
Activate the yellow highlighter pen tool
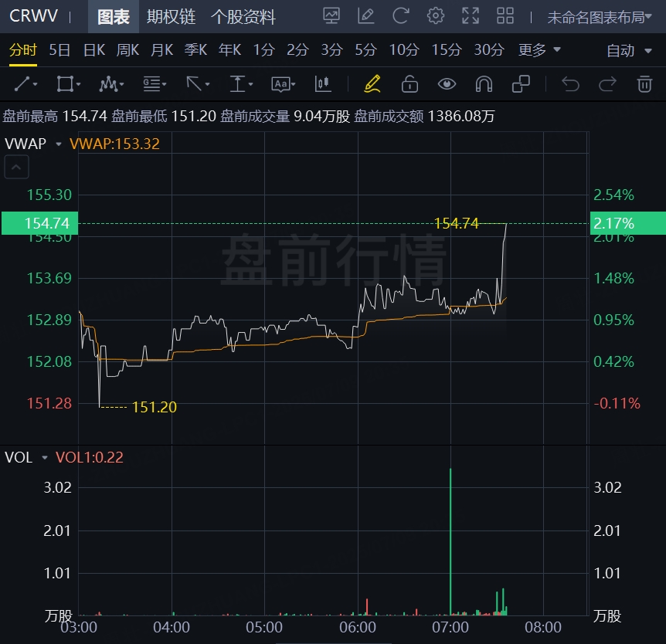[372, 83]
